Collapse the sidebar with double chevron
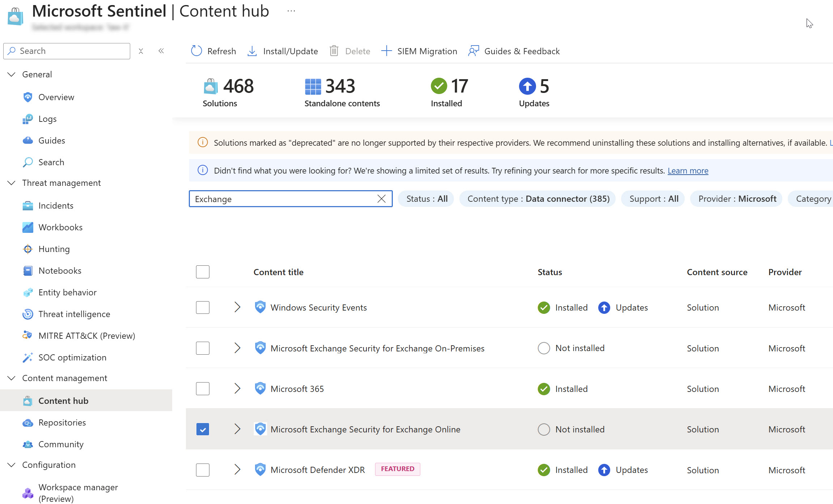Viewport: 833px width, 504px height. tap(161, 51)
